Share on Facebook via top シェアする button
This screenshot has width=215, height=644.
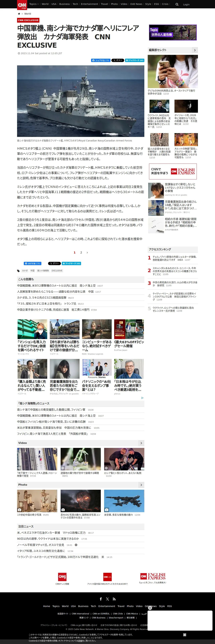[x=101, y=60]
